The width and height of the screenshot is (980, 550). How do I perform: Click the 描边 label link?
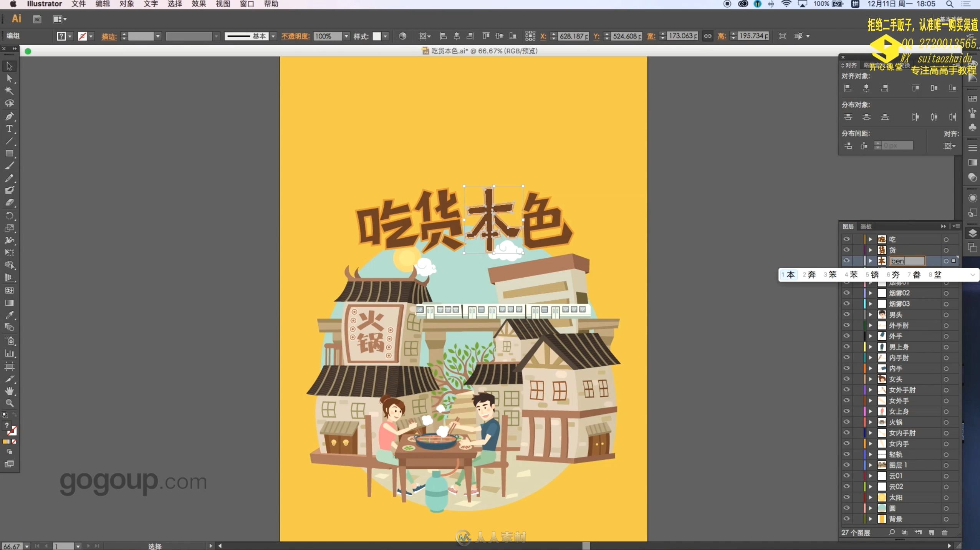click(x=109, y=36)
